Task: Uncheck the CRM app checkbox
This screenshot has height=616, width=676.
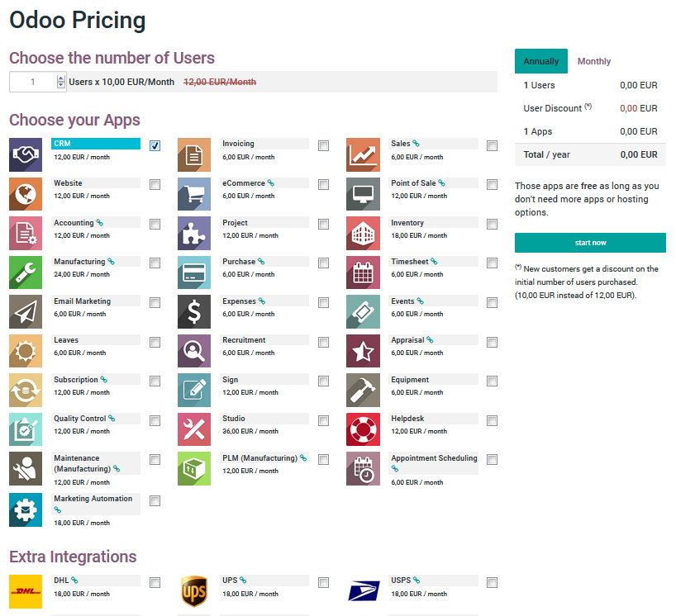Action: pyautogui.click(x=155, y=145)
